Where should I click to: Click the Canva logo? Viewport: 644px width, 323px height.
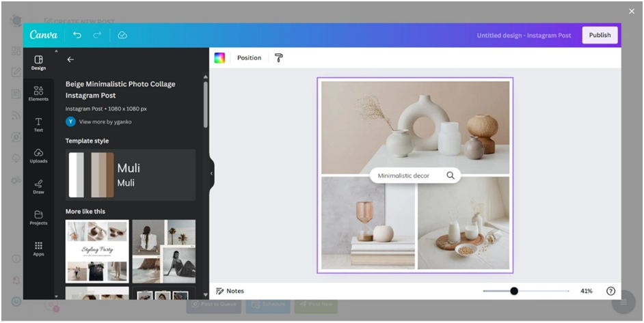point(44,35)
